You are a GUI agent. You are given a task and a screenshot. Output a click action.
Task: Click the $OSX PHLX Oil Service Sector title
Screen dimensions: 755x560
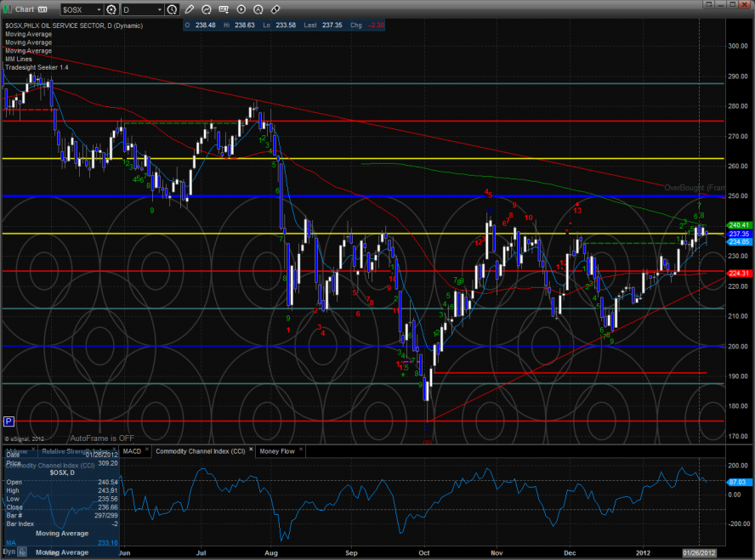[74, 25]
